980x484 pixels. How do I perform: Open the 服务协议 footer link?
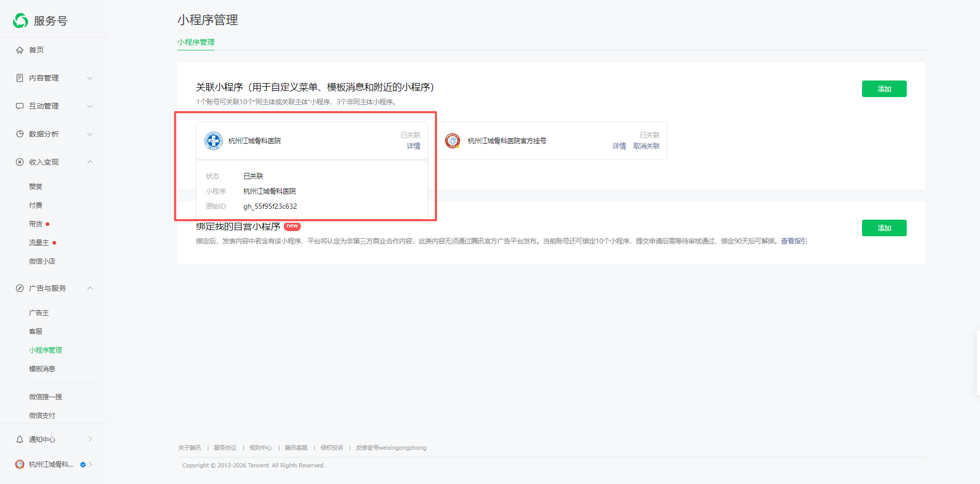(x=225, y=448)
